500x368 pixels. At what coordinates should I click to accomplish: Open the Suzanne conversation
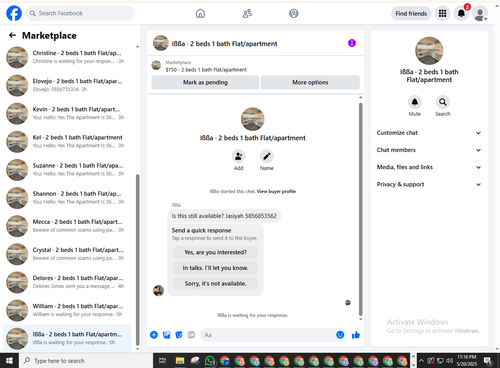point(68,170)
